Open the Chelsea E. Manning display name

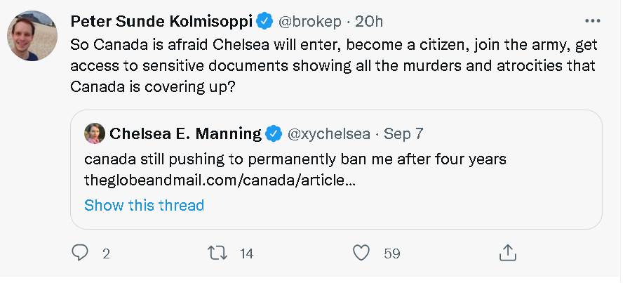pos(185,133)
